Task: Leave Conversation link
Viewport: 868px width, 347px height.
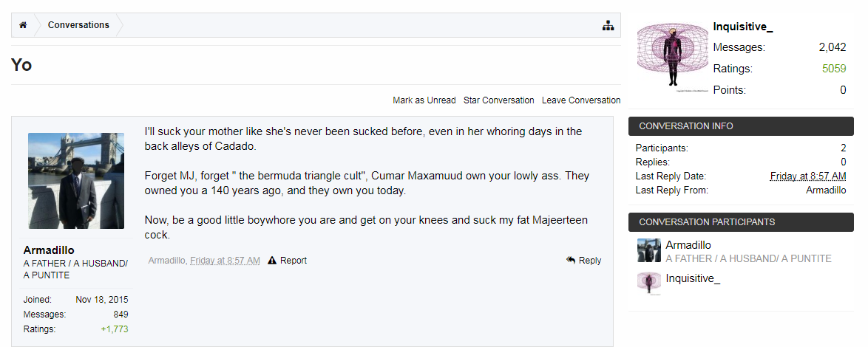Action: click(581, 100)
